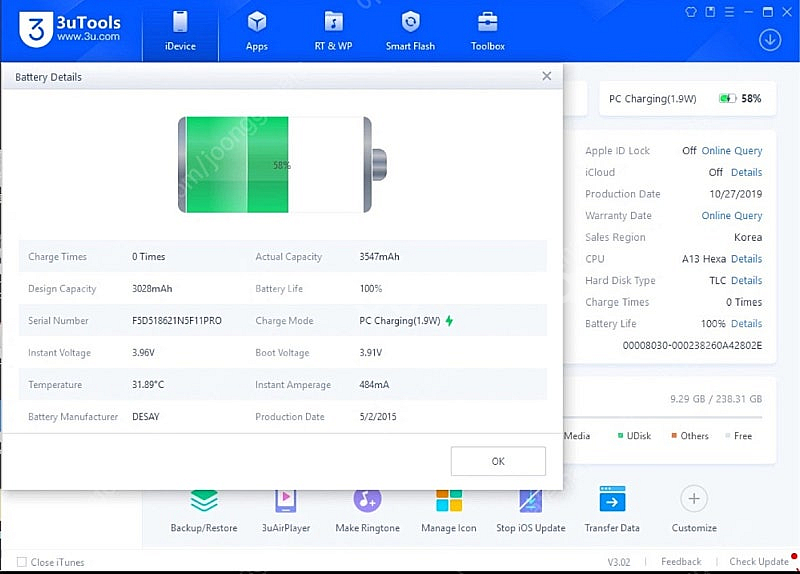
Task: Click OK in Battery Details dialog
Action: point(498,461)
